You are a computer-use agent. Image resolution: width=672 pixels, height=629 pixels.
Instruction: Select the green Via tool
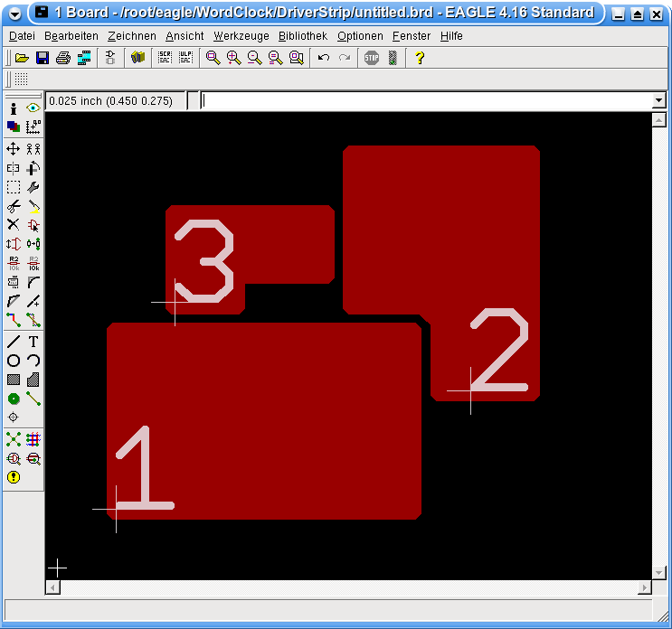[14, 399]
